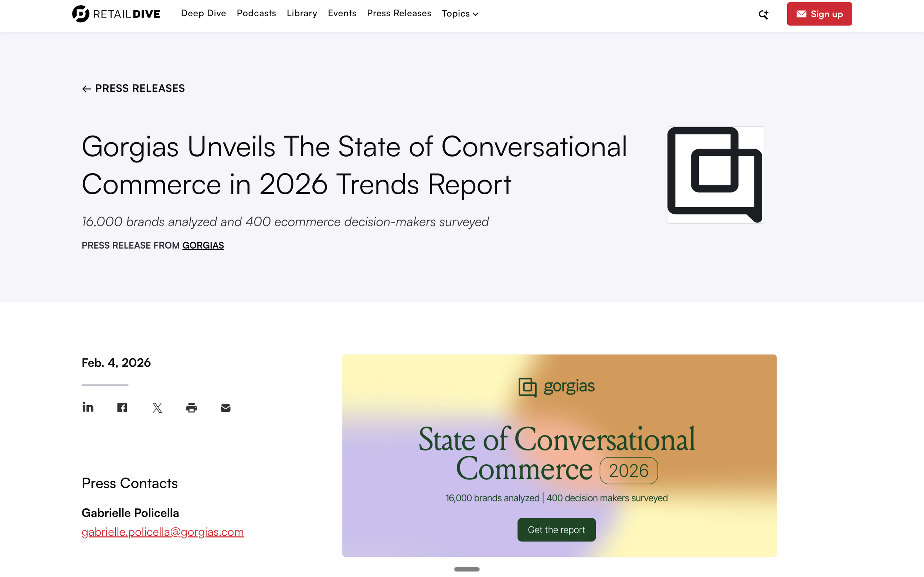Share article by email icon
Viewport: 924px width, 577px height.
click(x=226, y=408)
